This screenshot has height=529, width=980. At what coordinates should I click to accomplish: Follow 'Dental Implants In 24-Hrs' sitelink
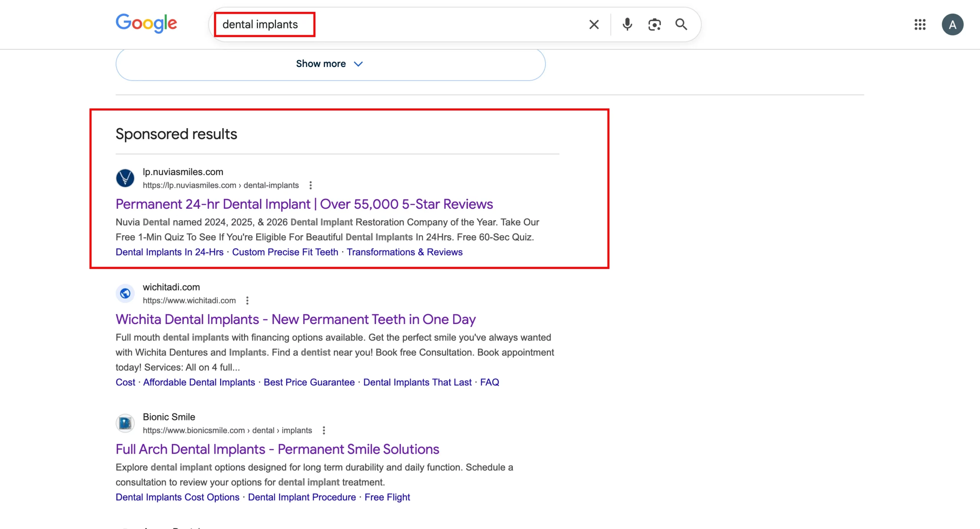point(169,252)
